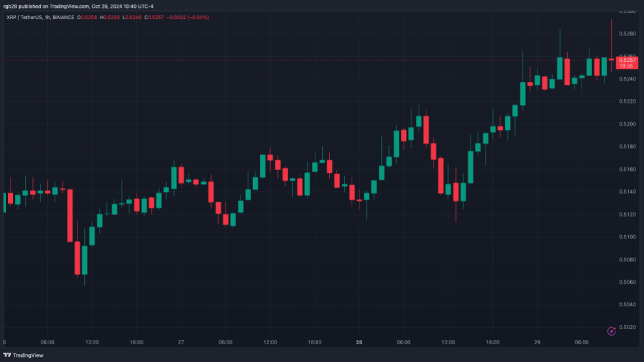Screen dimensions: 644x362
Task: Click the low value L0.5246
Action: pos(133,17)
